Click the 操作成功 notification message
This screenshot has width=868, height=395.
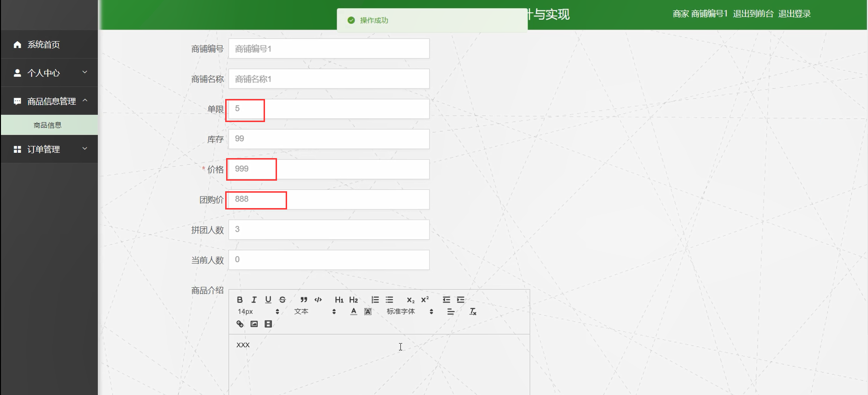[374, 20]
